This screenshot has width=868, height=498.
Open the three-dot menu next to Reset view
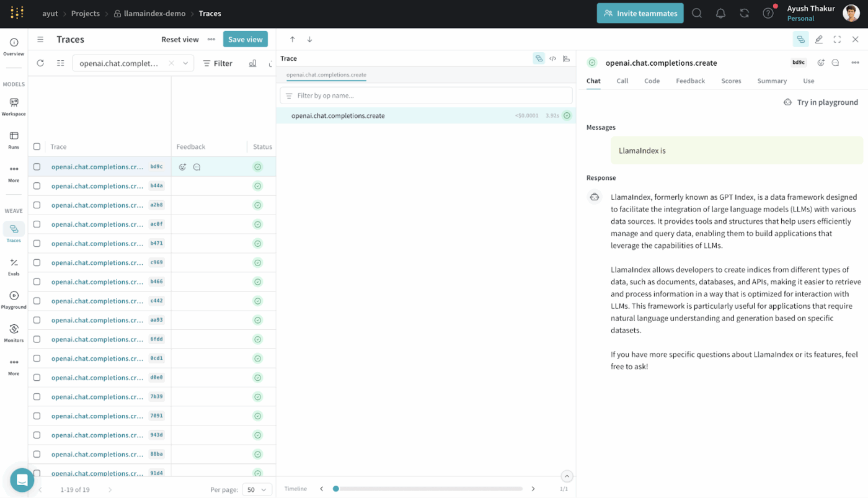211,38
